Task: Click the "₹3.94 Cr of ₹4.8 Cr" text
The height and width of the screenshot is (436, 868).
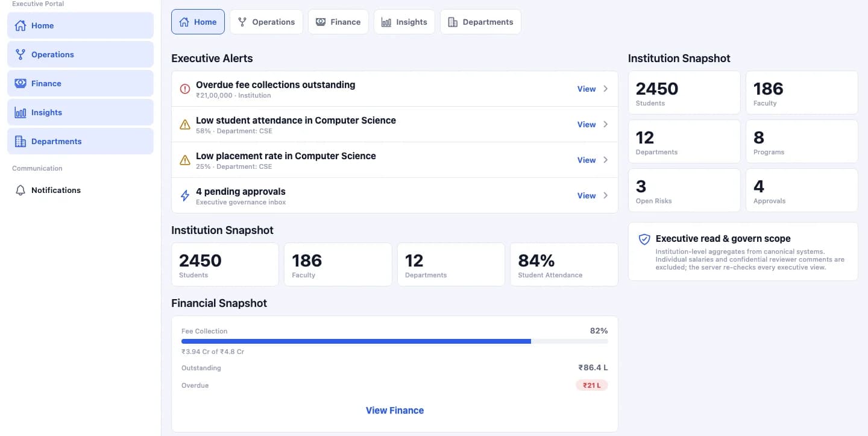Action: tap(213, 352)
